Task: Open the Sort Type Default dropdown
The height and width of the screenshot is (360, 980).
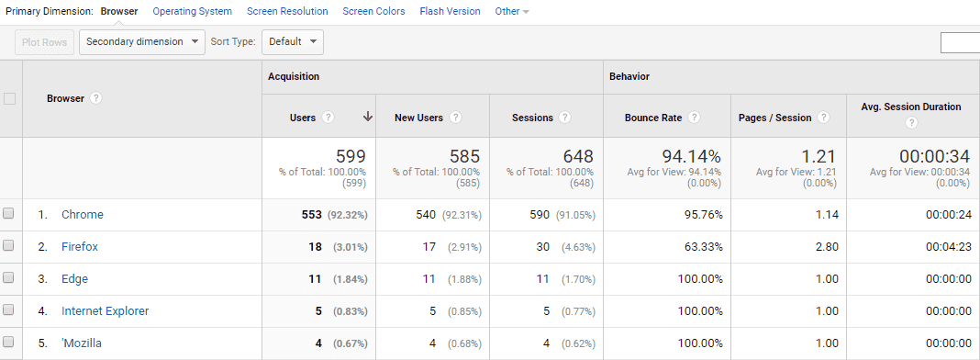Action: [x=293, y=42]
